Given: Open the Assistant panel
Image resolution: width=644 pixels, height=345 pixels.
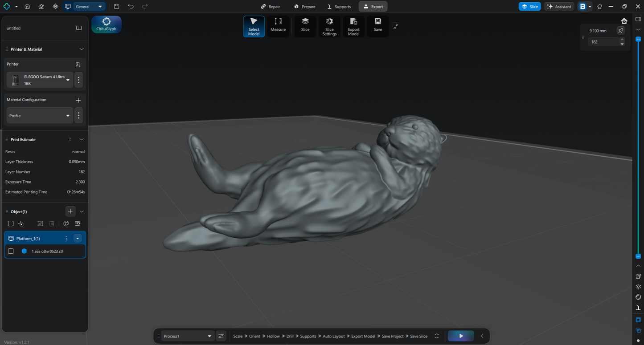Looking at the screenshot, I should tap(559, 7).
